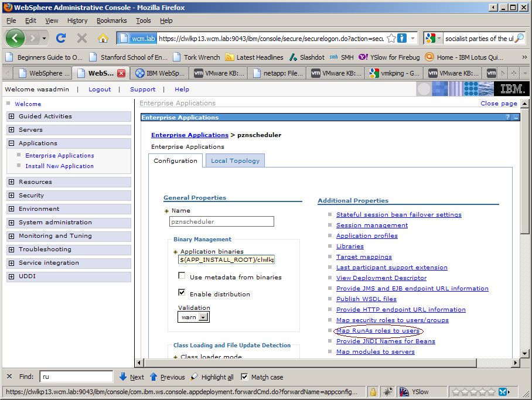Run search with the magnifying glass icon
This screenshot has height=400, width=532.
coord(519,38)
